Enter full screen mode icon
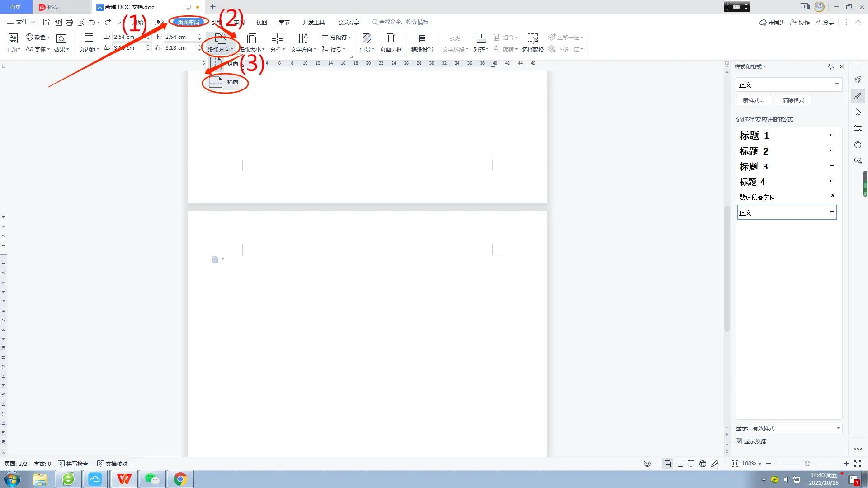The image size is (868, 488). (x=858, y=464)
